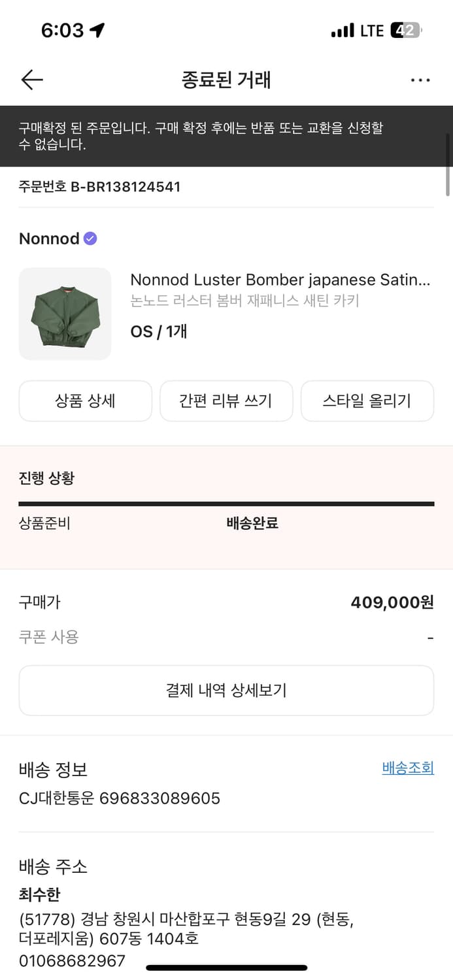This screenshot has width=453, height=980.
Task: Open the three-dot overflow menu
Action: 420,80
